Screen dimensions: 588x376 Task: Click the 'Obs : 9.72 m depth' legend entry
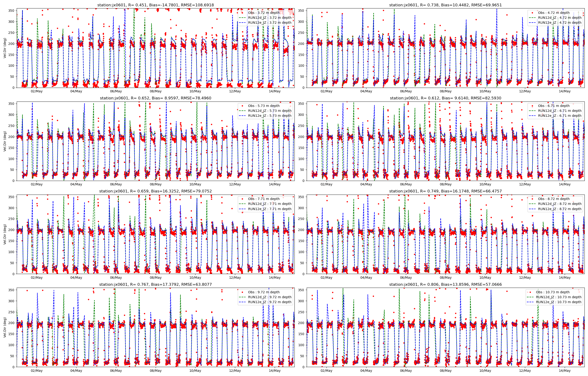(x=264, y=292)
